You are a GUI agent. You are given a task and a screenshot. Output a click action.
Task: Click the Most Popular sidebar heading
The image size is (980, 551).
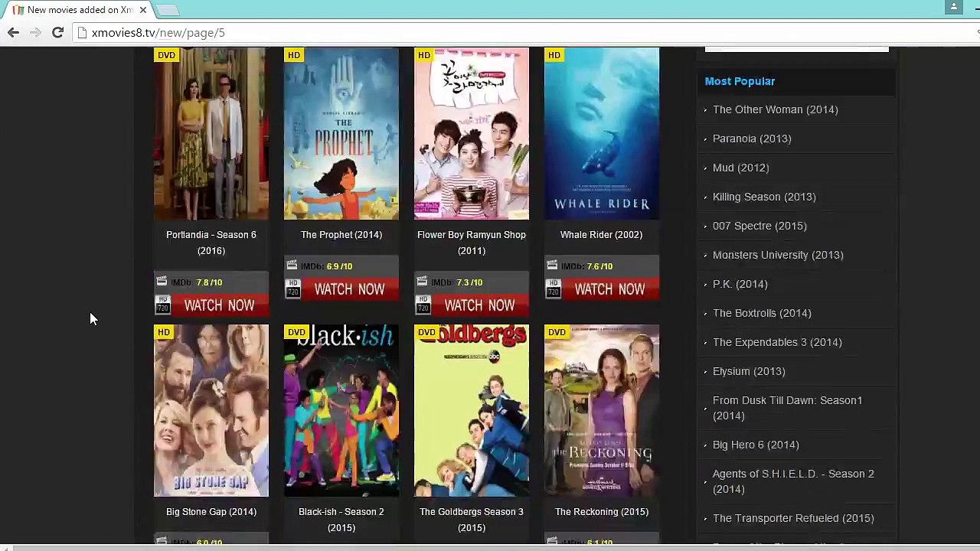click(x=740, y=81)
